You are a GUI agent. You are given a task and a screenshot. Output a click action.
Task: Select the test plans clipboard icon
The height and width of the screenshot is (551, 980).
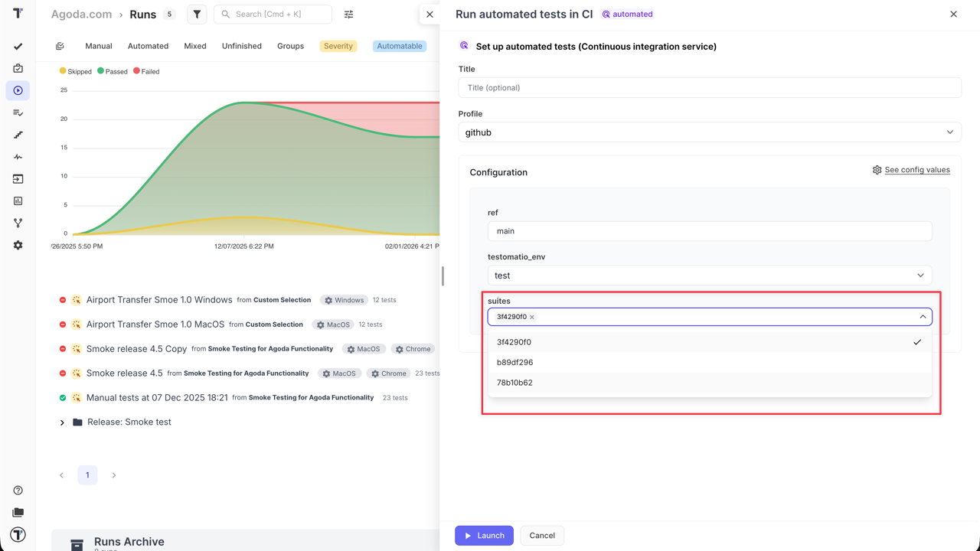click(x=18, y=68)
